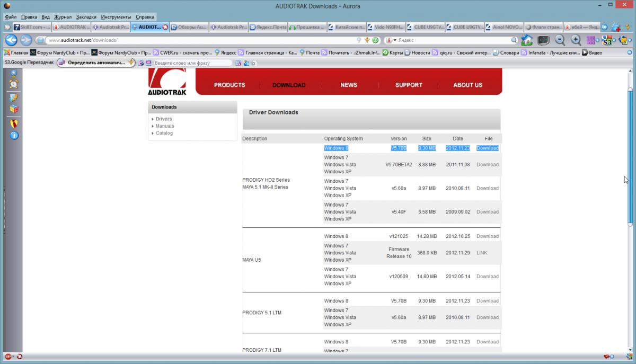Click the search magnifier in Yandex box

(514, 40)
